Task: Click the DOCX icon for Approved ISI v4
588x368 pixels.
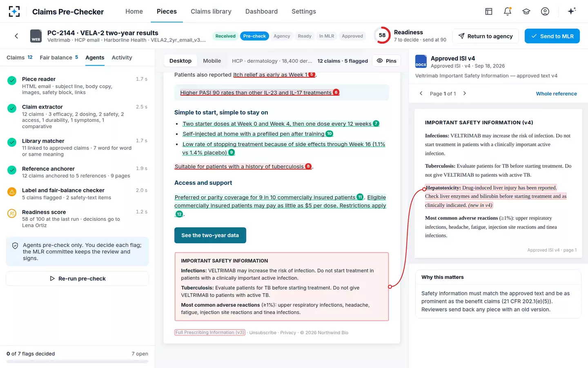Action: (421, 61)
